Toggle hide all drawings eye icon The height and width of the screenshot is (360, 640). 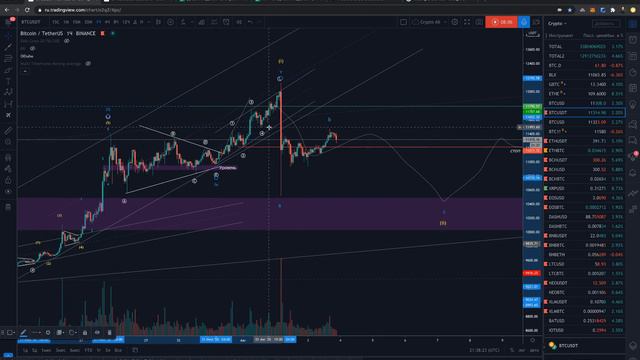pyautogui.click(x=8, y=191)
